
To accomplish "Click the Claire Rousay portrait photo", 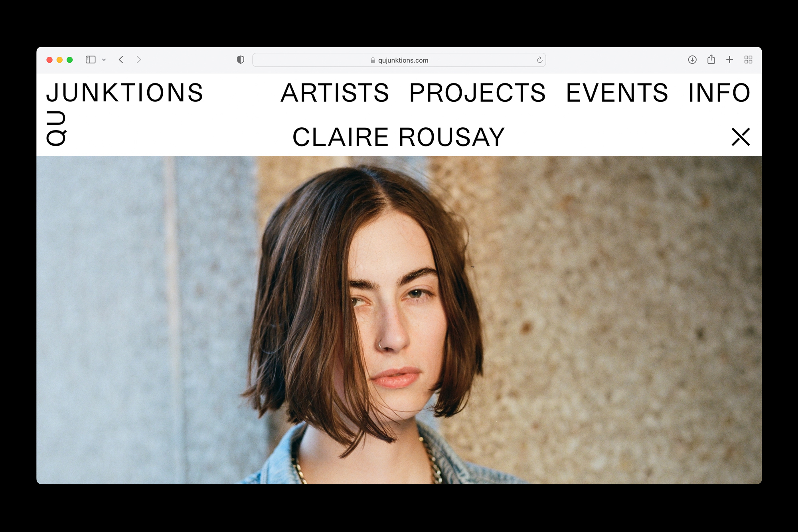I will click(399, 320).
